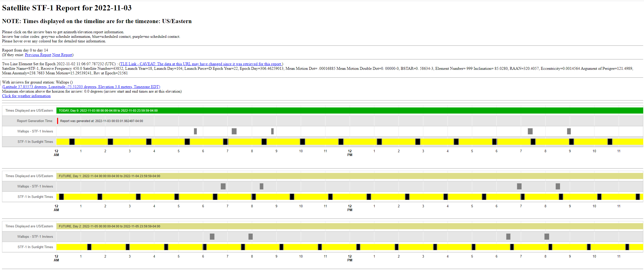Click 'Two Line Element Set for Epoch' text
The height and width of the screenshot is (271, 644).
click(60, 64)
